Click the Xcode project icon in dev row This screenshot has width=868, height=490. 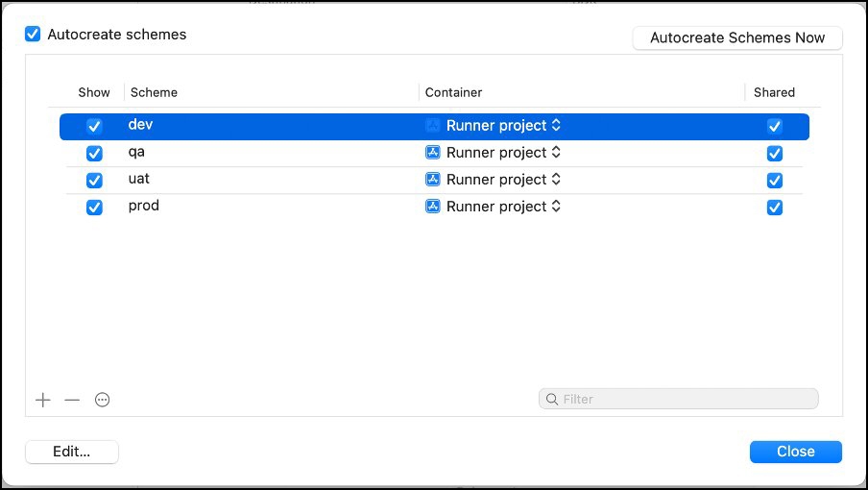click(x=433, y=126)
